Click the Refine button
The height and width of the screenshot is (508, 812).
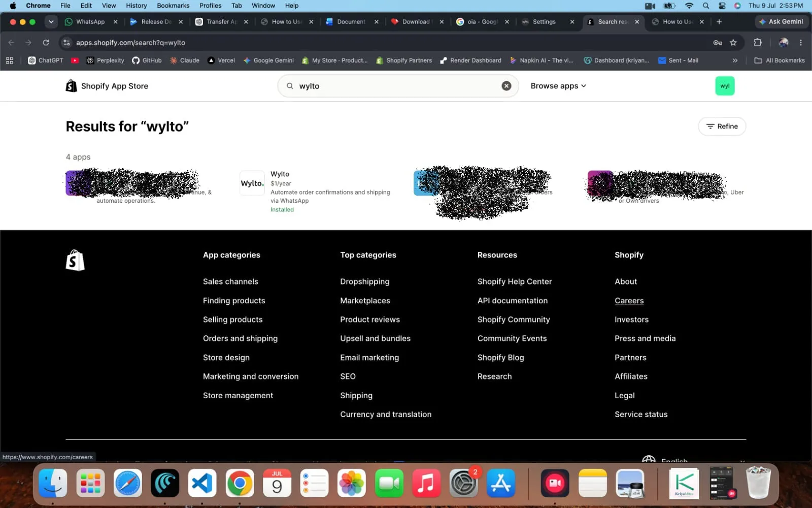click(722, 126)
